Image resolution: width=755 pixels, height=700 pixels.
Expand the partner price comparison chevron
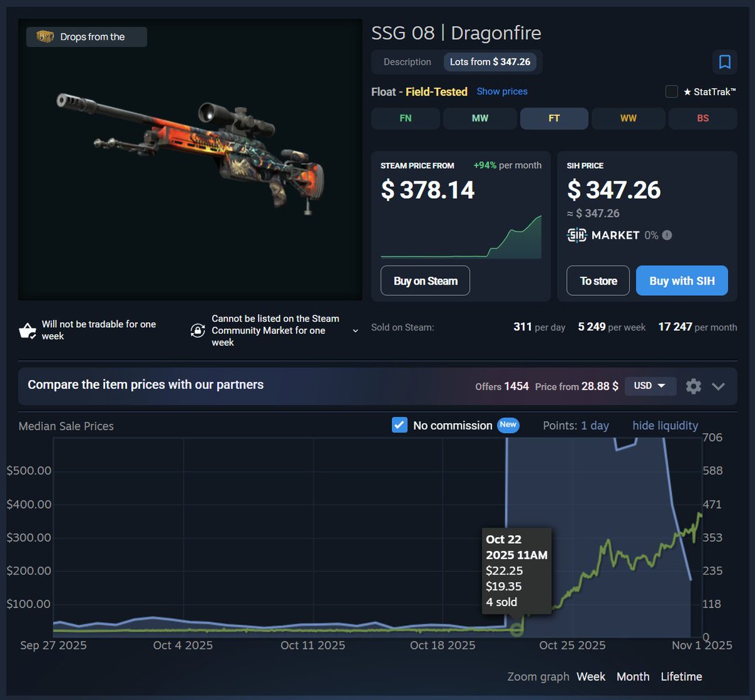click(719, 387)
